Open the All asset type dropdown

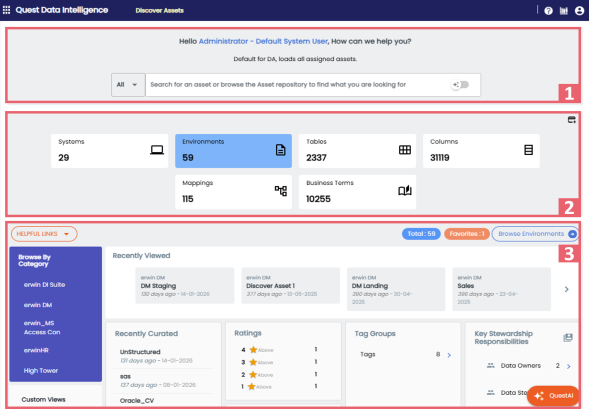point(128,85)
